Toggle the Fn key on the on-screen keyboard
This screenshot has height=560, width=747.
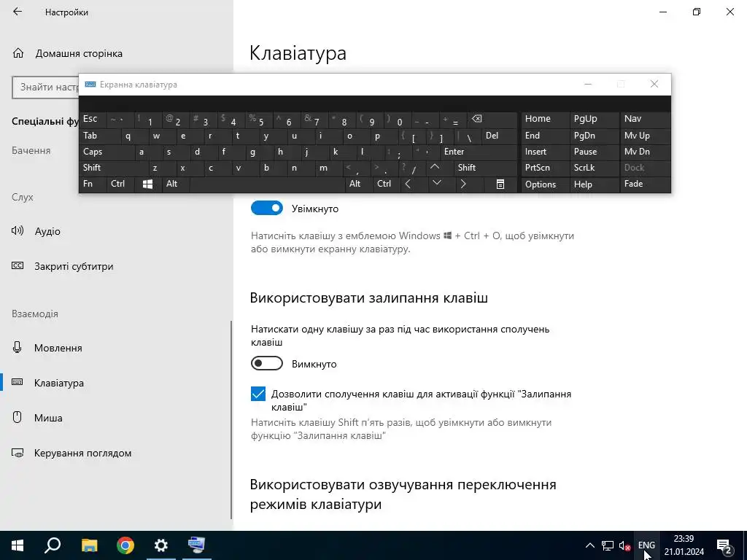(93, 184)
